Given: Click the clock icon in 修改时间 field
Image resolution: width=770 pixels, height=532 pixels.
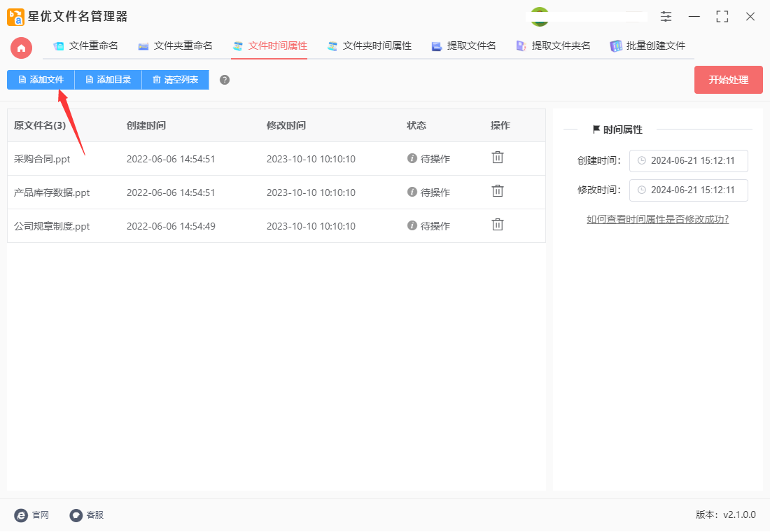Looking at the screenshot, I should coord(641,190).
